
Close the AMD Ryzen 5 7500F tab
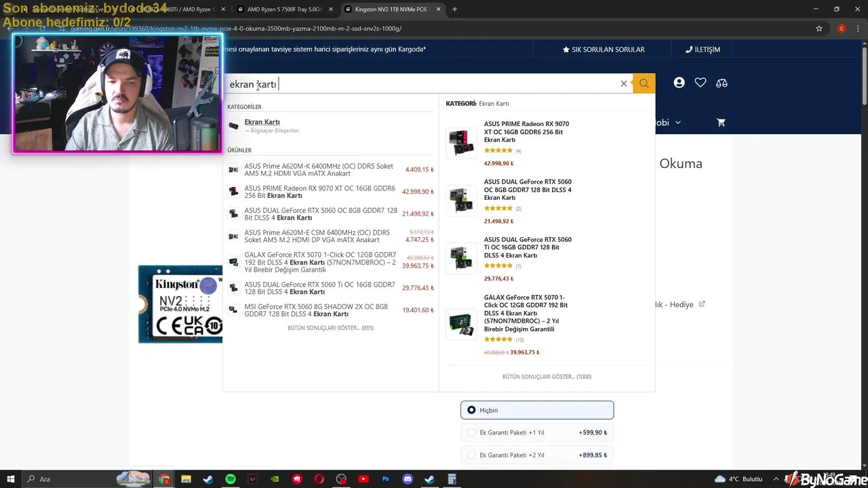(330, 9)
